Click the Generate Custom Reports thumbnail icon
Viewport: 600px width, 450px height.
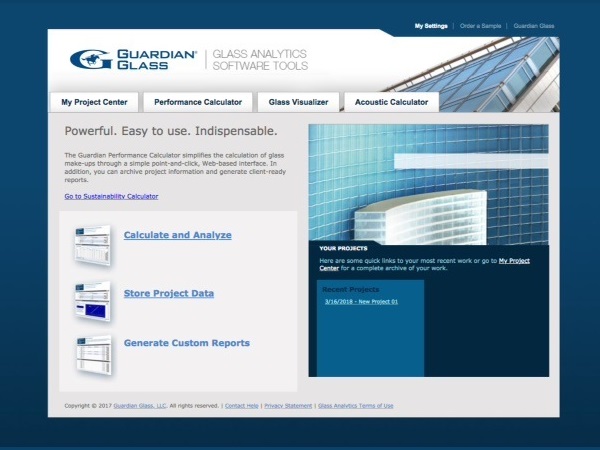point(94,355)
